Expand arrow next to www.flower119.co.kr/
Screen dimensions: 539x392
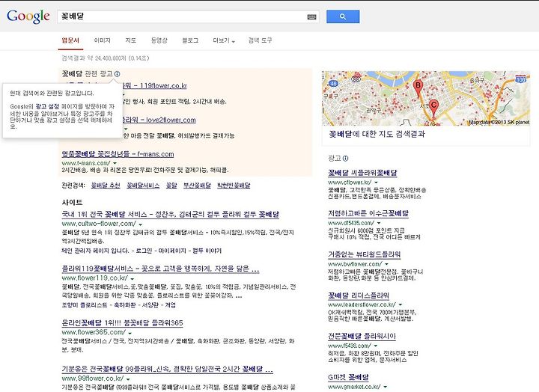pyautogui.click(x=133, y=278)
